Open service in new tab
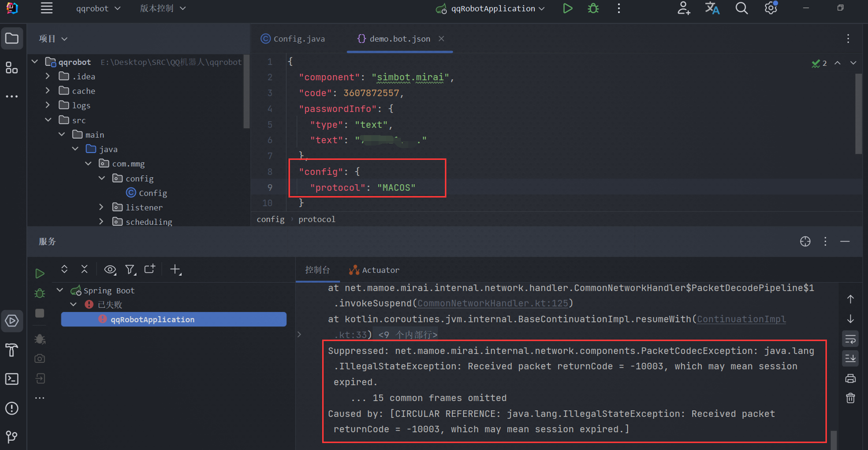This screenshot has height=450, width=868. click(149, 269)
